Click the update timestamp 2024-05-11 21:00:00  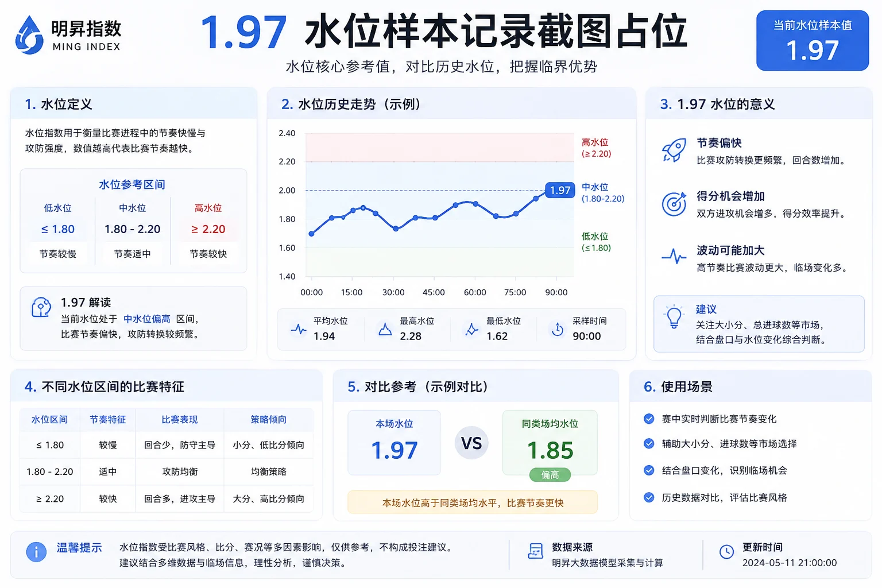click(790, 563)
